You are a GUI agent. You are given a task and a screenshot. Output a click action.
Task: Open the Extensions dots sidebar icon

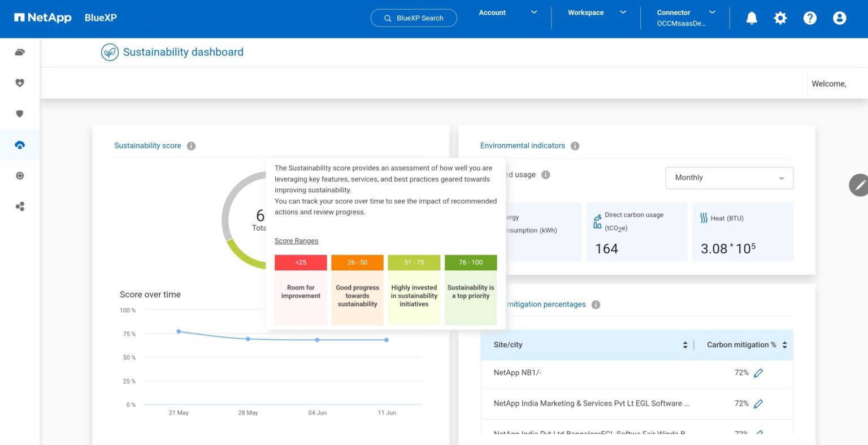click(x=20, y=206)
